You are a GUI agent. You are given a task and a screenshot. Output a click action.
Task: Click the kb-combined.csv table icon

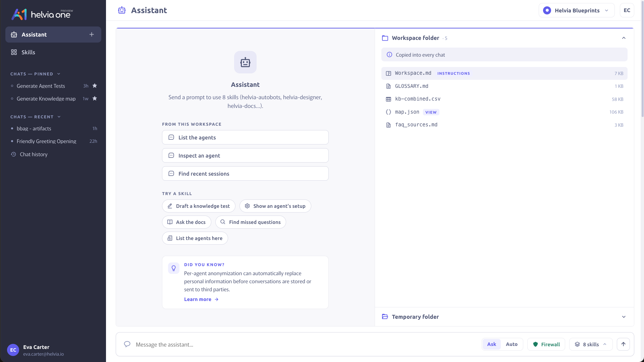pos(388,99)
